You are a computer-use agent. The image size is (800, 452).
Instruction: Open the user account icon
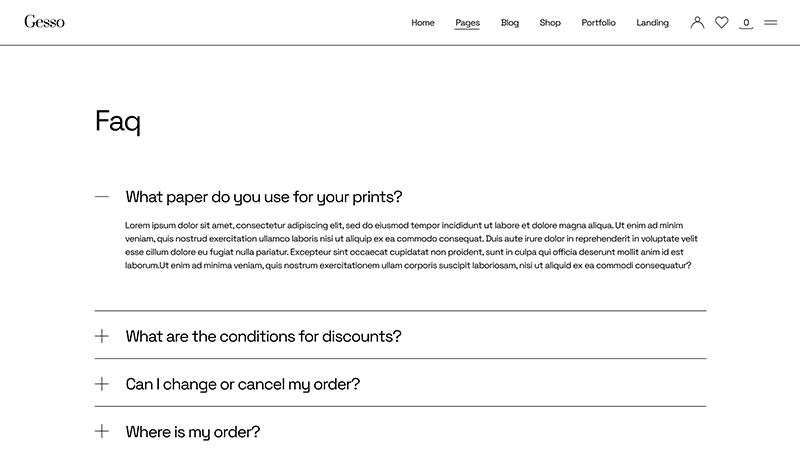click(x=697, y=22)
